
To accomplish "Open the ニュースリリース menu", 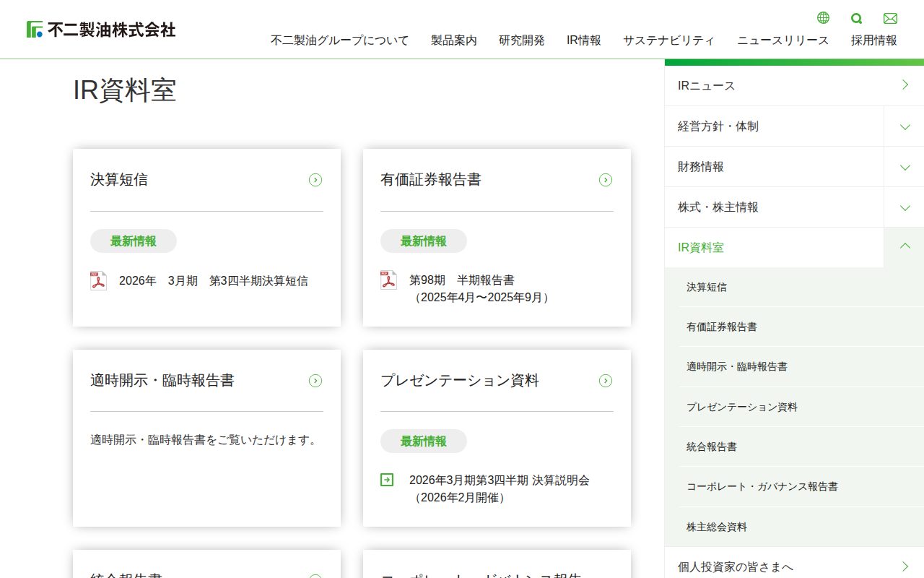I will 783,40.
